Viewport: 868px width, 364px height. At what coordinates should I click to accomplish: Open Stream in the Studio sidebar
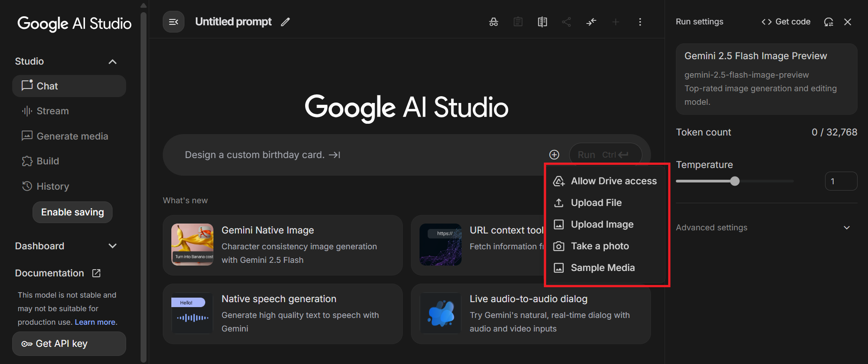(x=69, y=111)
